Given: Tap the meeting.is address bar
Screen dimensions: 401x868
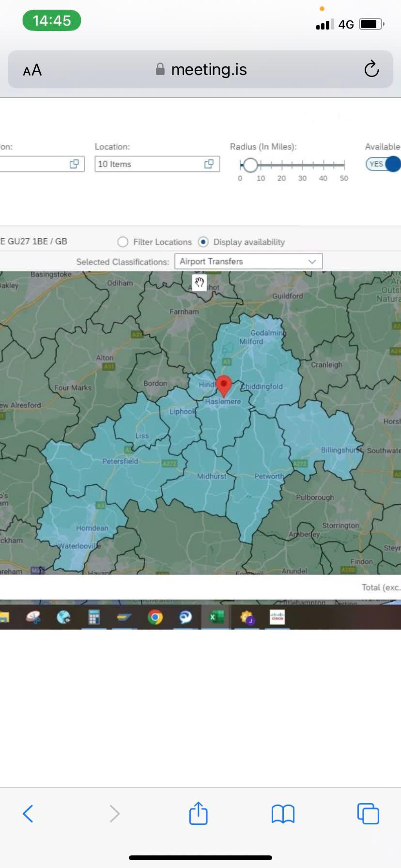Looking at the screenshot, I should pos(200,69).
